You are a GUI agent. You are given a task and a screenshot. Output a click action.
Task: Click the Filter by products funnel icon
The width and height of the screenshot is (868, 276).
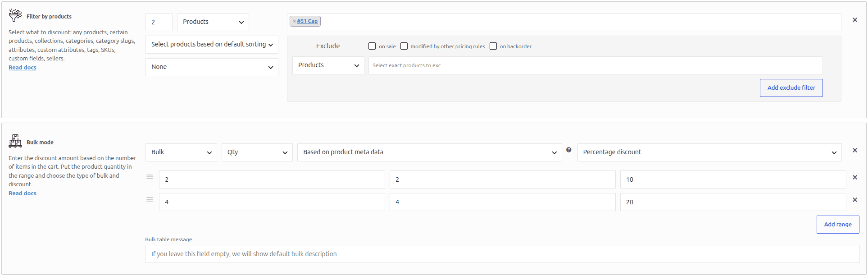pyautogui.click(x=15, y=15)
